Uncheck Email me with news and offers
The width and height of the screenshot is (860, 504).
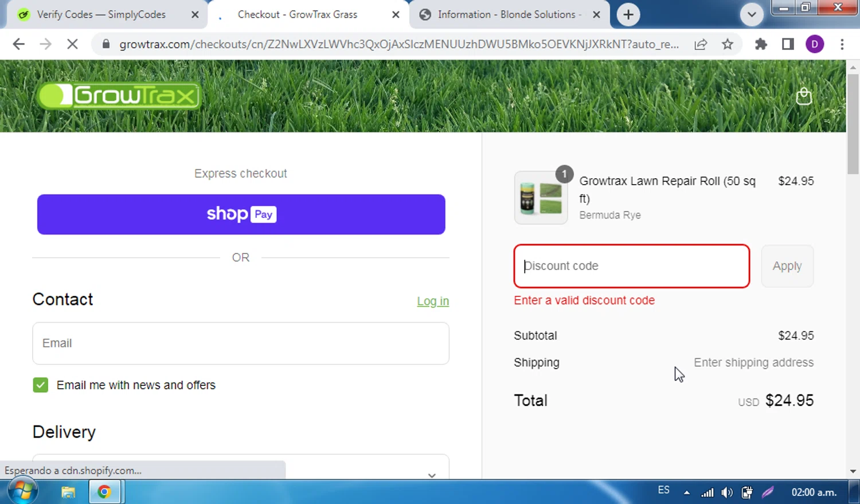click(x=41, y=385)
